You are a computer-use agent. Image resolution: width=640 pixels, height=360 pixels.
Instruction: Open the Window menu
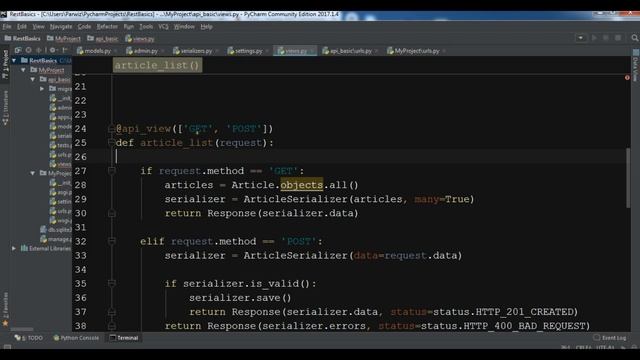(x=184, y=27)
